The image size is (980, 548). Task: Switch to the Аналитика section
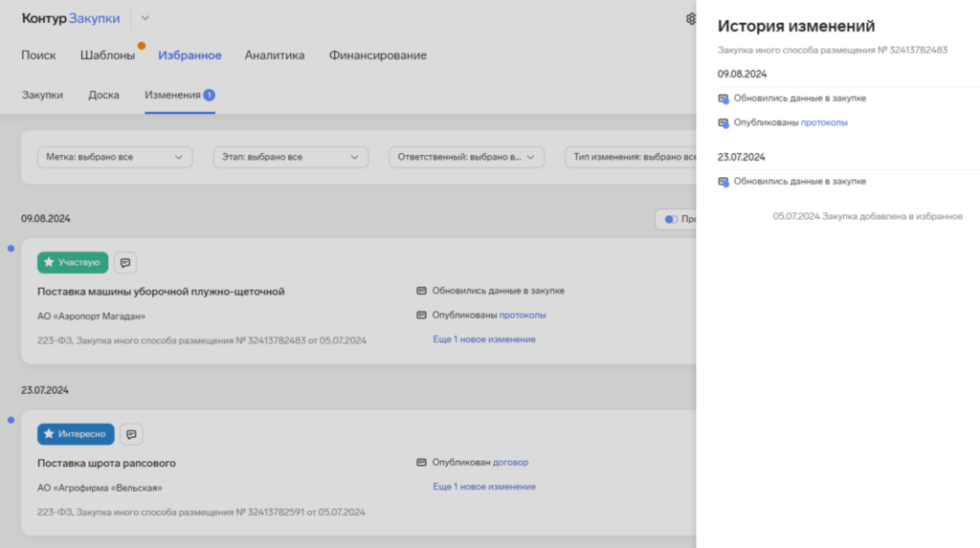(x=274, y=55)
